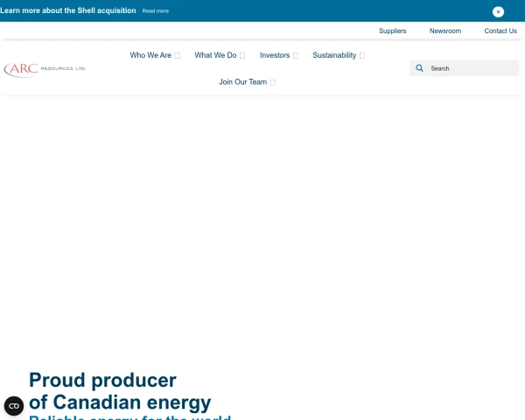Go to the Newsroom
525x420 pixels.
pos(445,31)
